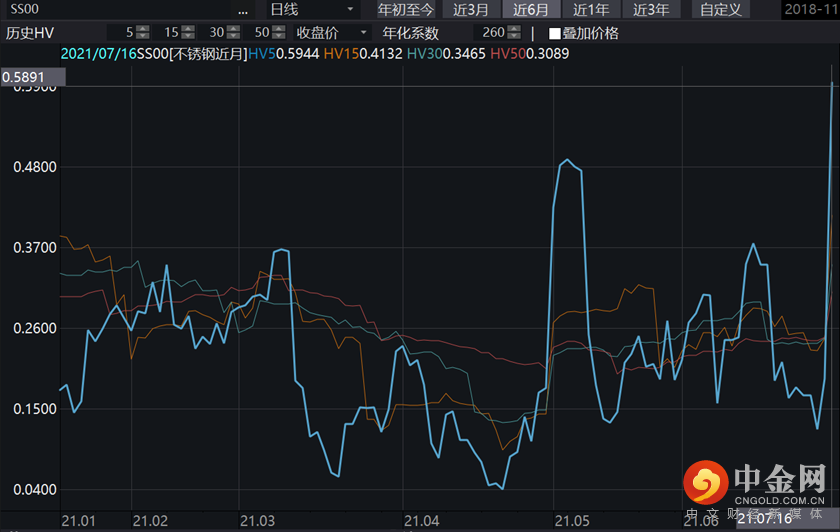Select the 年初至今 range tab
The width and height of the screenshot is (840, 532).
coord(405,10)
